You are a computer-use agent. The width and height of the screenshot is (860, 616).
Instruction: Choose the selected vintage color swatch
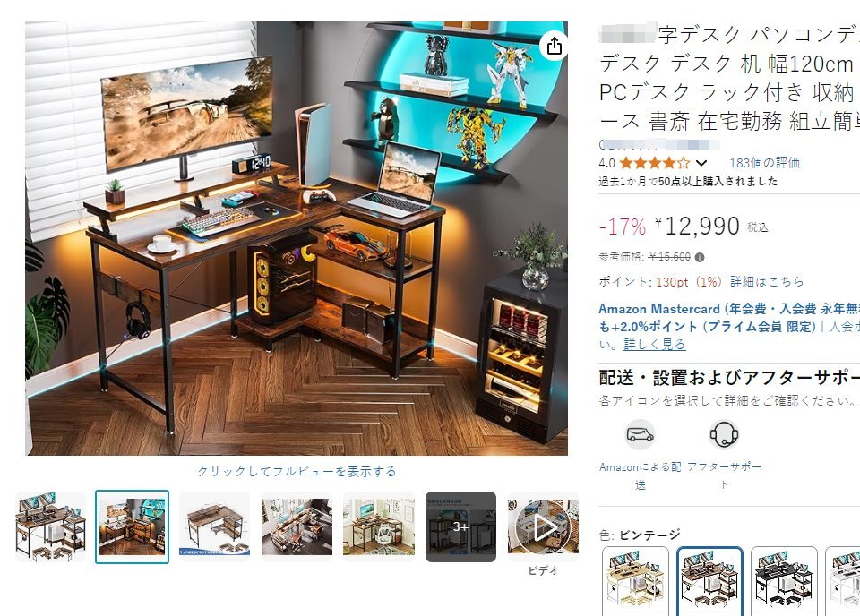coord(709,581)
